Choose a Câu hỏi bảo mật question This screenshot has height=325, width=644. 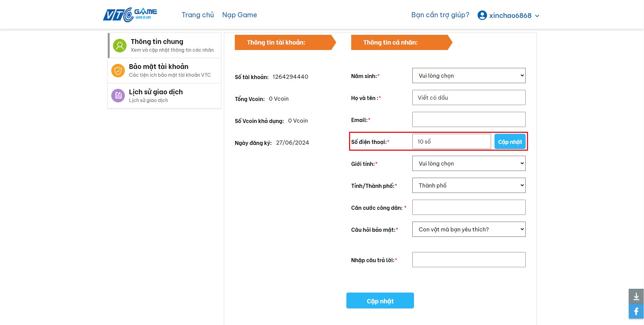coord(468,229)
